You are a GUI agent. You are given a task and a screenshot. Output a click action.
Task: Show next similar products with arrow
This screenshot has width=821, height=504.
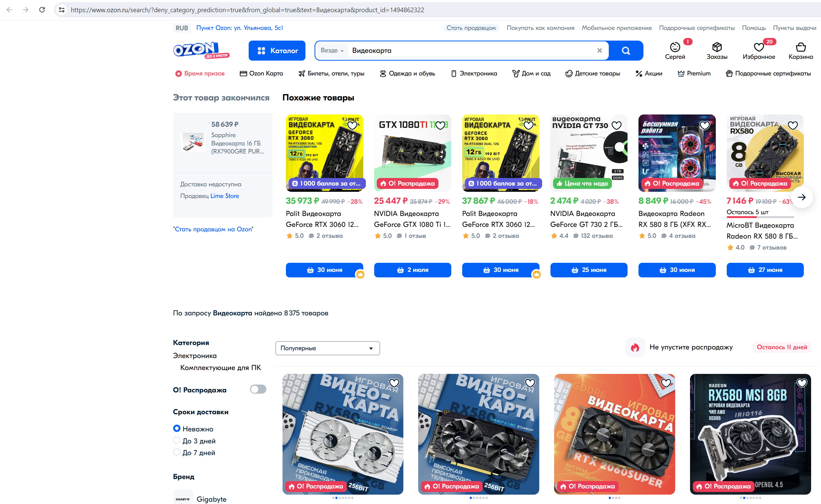point(801,197)
